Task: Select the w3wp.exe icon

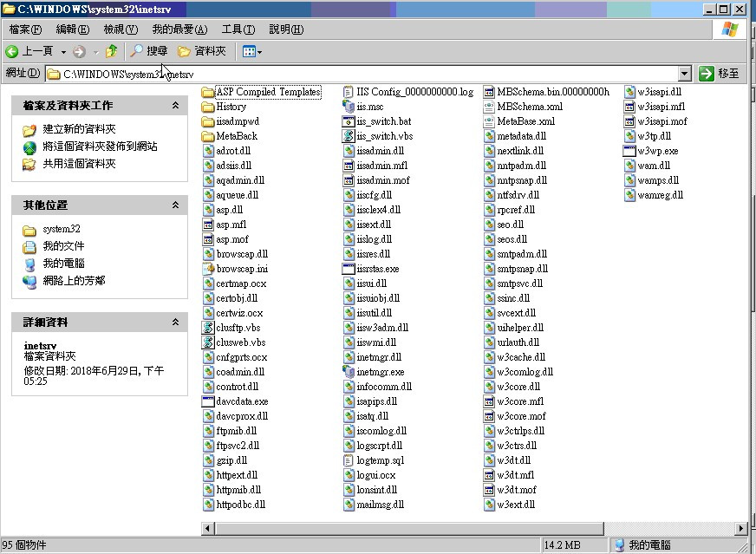Action: coord(629,151)
